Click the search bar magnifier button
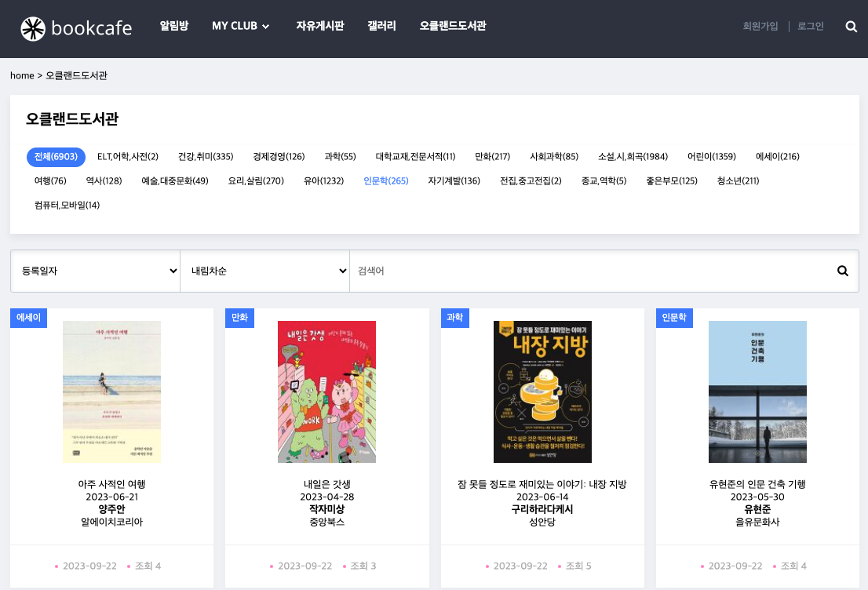 [842, 271]
